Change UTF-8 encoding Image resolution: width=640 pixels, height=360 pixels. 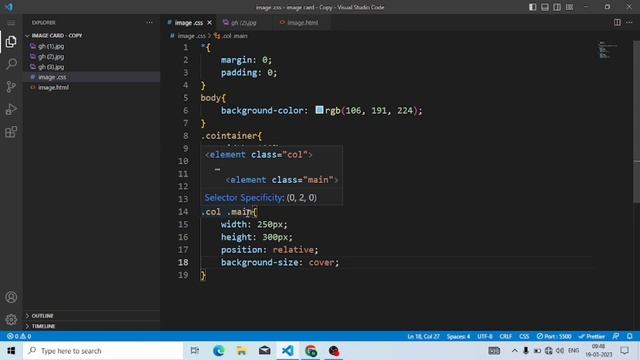point(484,336)
